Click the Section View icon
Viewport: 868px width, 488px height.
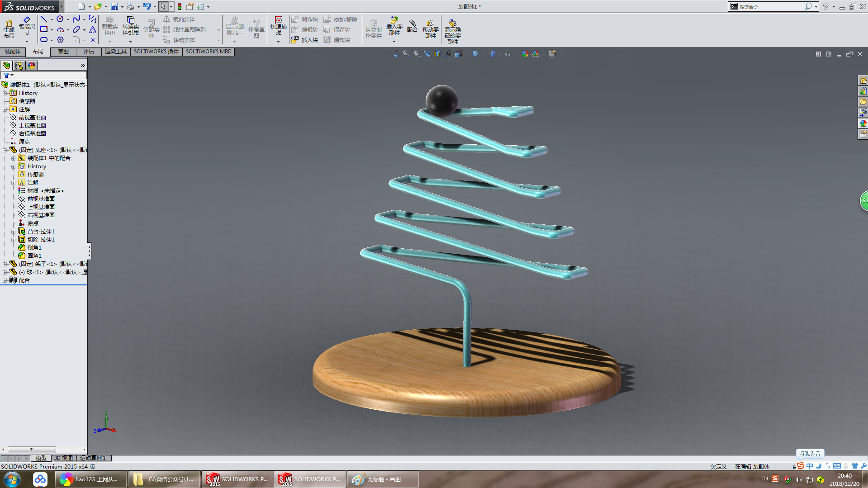click(437, 54)
